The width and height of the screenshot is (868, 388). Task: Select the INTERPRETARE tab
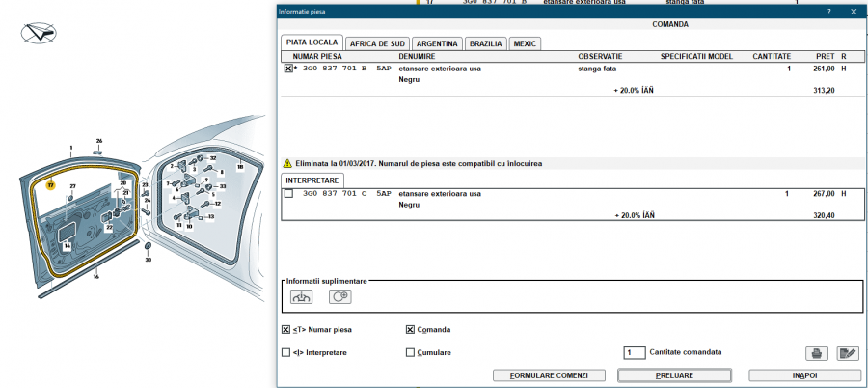click(312, 180)
